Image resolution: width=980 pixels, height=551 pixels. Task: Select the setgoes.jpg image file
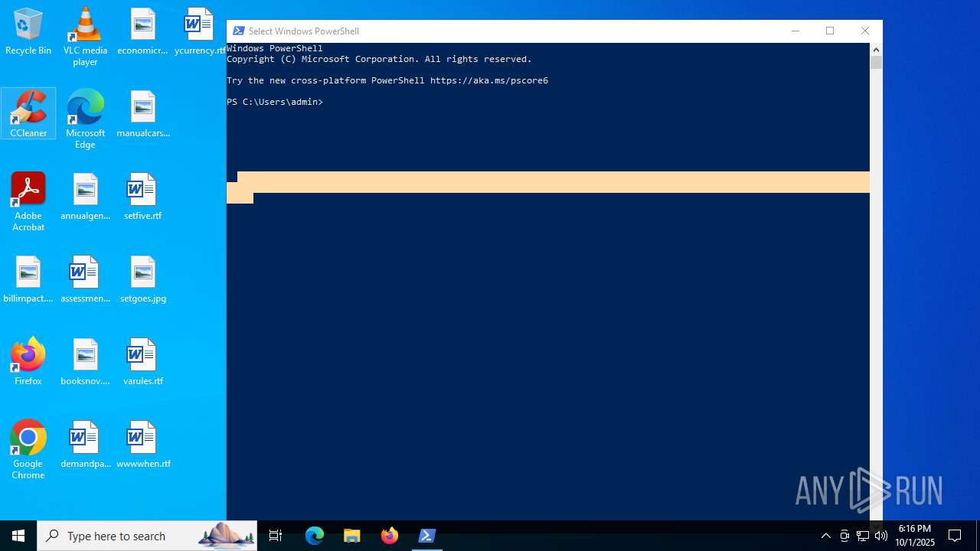[143, 279]
